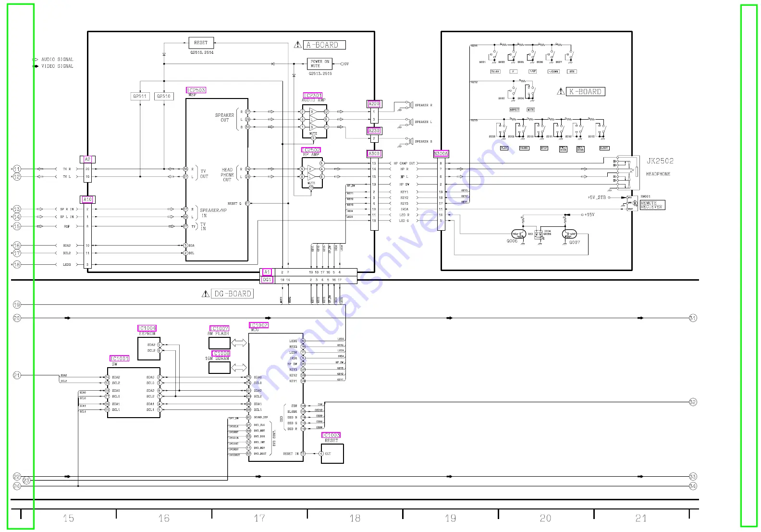Open the IC1002 MCU link
Image resolution: width=761 pixels, height=532 pixels.
pos(258,325)
